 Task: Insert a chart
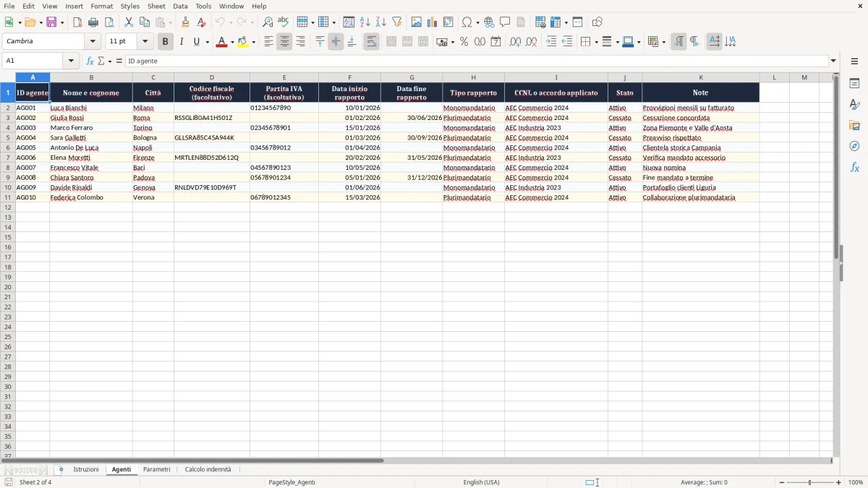click(433, 22)
